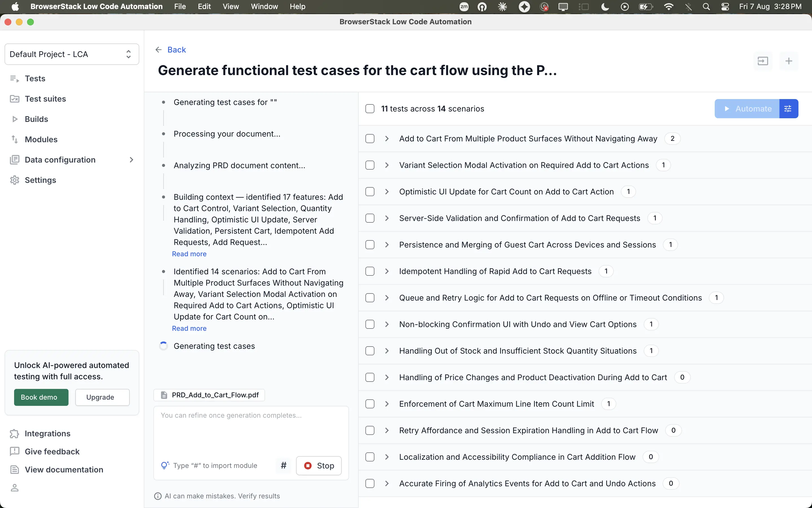Open the Window menu
Image resolution: width=812 pixels, height=508 pixels.
tap(264, 7)
